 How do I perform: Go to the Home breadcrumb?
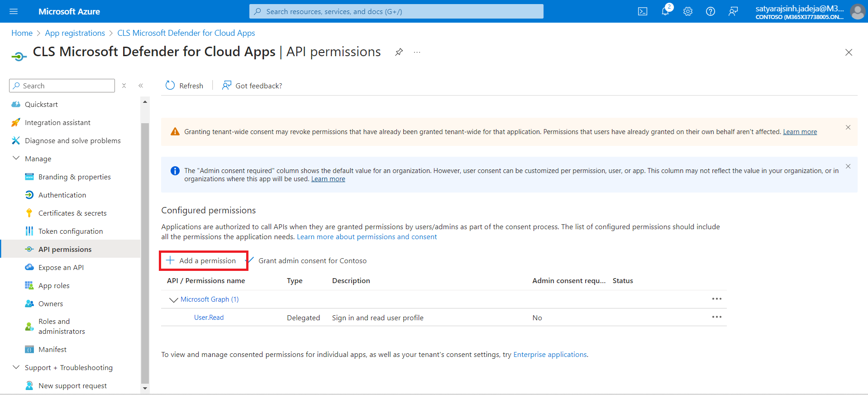coord(22,33)
